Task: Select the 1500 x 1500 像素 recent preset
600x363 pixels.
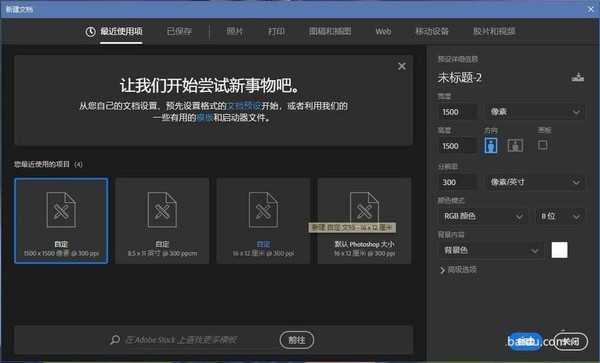Action: click(x=61, y=221)
